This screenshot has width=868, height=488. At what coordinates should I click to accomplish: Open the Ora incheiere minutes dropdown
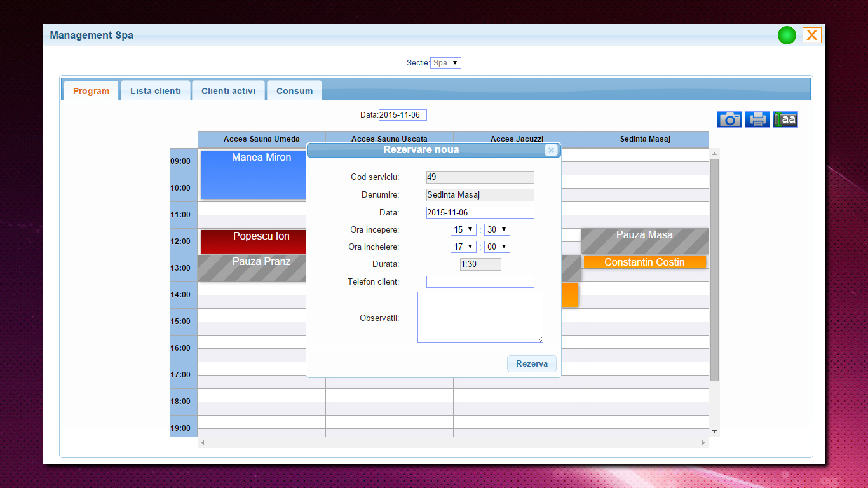(497, 247)
